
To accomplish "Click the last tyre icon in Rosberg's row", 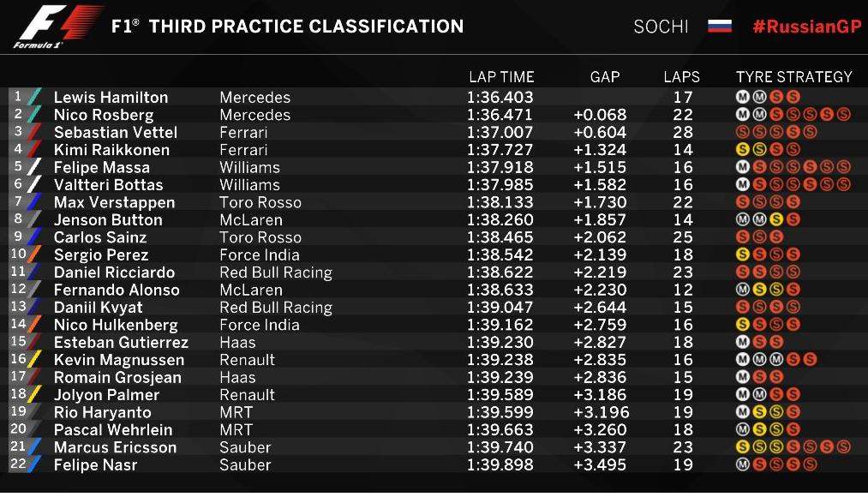I will pos(844,115).
